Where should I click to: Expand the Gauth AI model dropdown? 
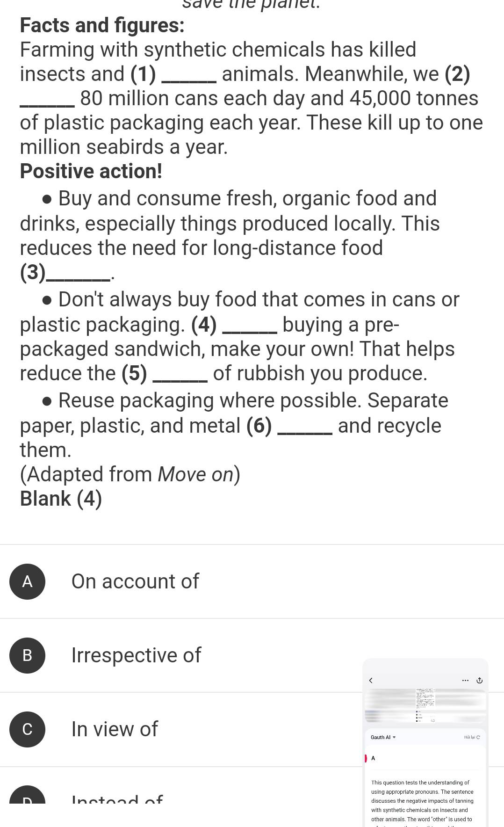click(x=383, y=737)
